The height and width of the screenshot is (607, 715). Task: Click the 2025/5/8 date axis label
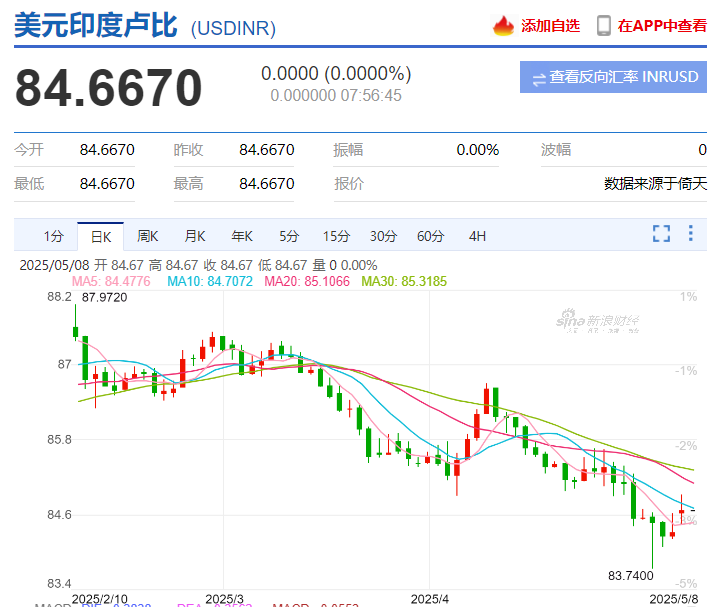(674, 599)
